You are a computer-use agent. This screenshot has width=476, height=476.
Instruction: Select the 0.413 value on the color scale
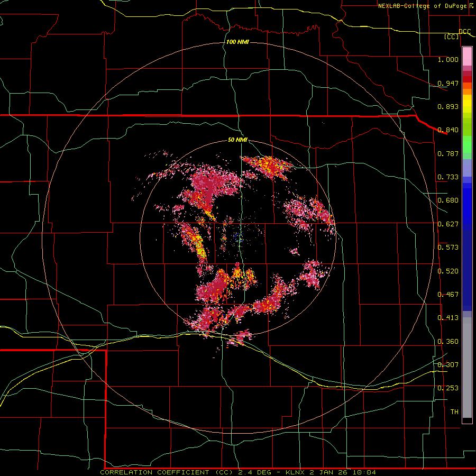click(x=448, y=318)
